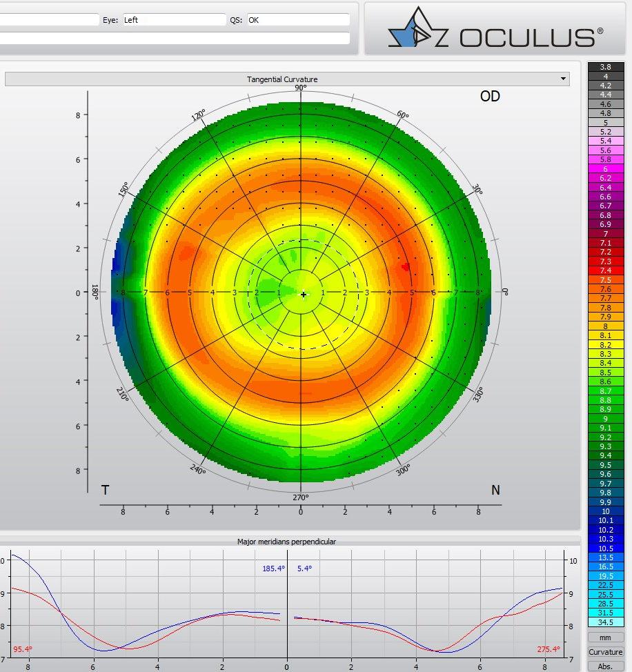The width and height of the screenshot is (632, 672).
Task: Select the green 9 color scale swatch
Action: pos(606,419)
